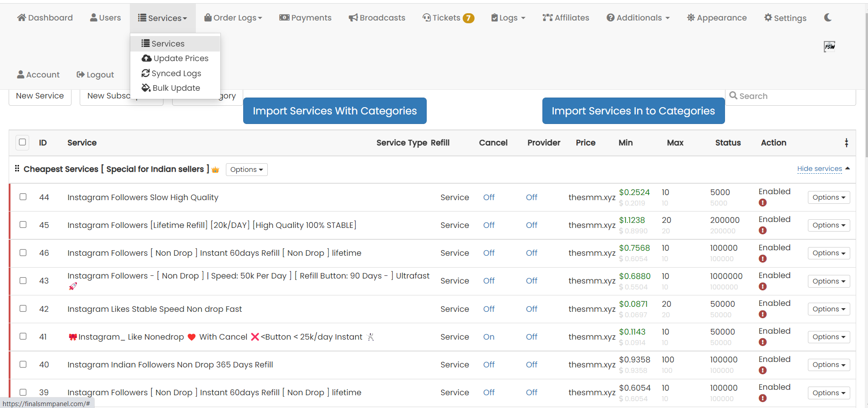The height and width of the screenshot is (408, 868).
Task: Click the Payments money icon
Action: click(x=284, y=18)
